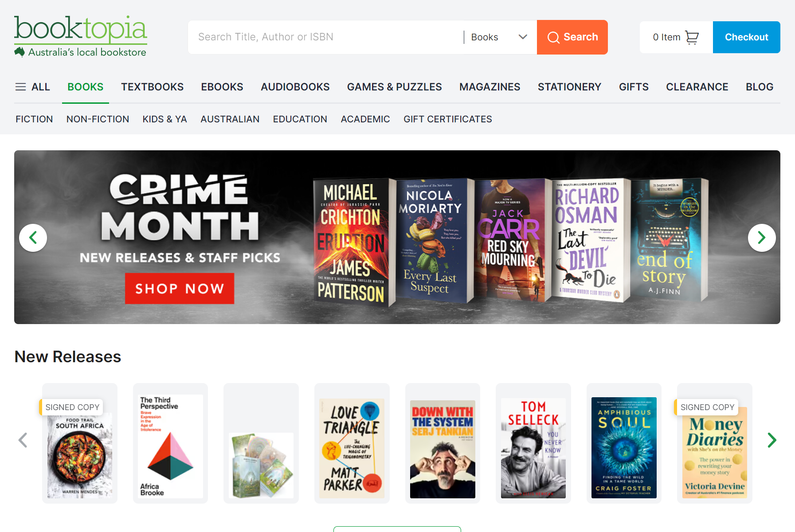The image size is (795, 532).
Task: Open the Love Triangle book cover
Action: [x=352, y=448]
